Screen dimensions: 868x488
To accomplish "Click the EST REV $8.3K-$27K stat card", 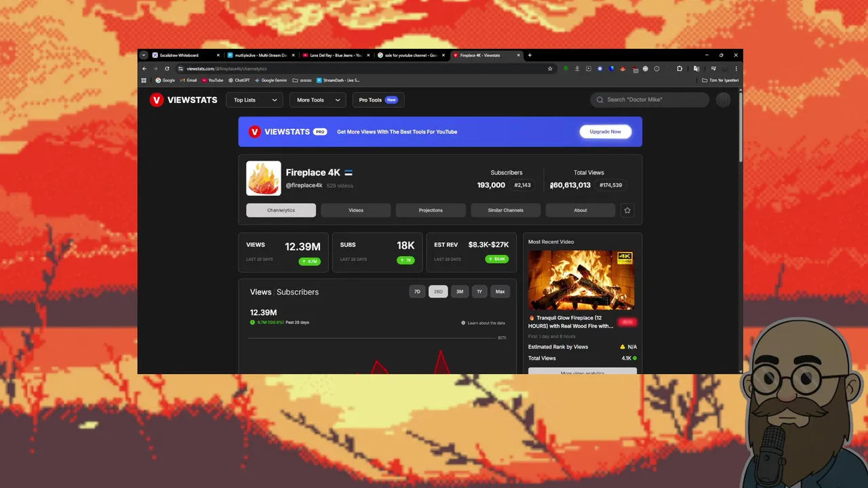I will 471,252.
